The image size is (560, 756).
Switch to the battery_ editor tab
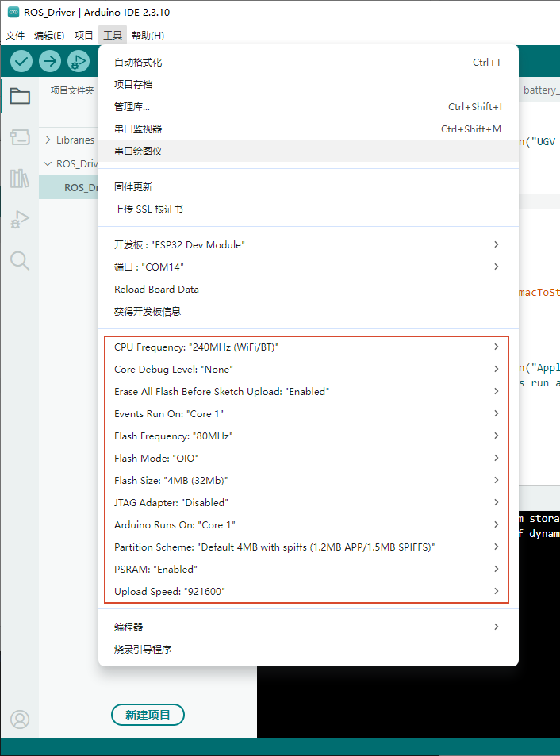pyautogui.click(x=541, y=90)
